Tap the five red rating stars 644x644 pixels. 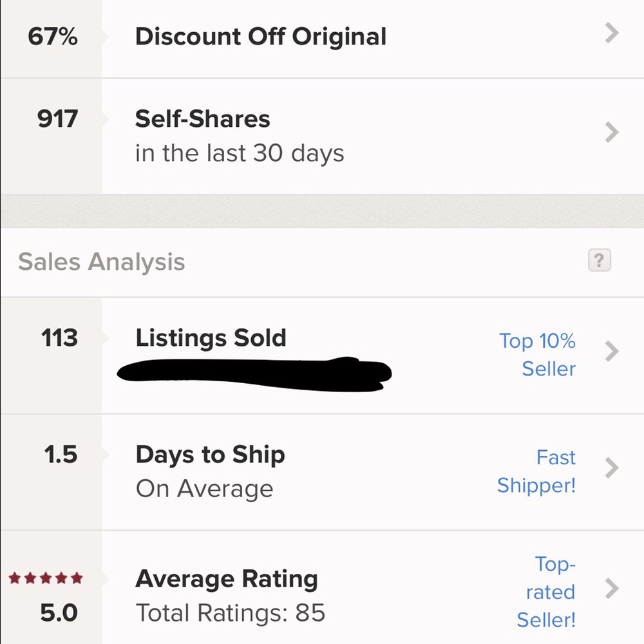[46, 578]
